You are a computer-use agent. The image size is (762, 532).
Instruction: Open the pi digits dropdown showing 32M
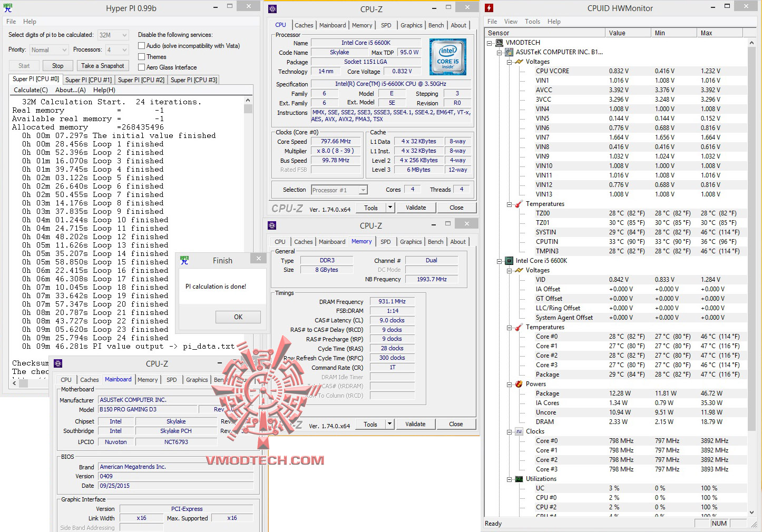pyautogui.click(x=113, y=35)
